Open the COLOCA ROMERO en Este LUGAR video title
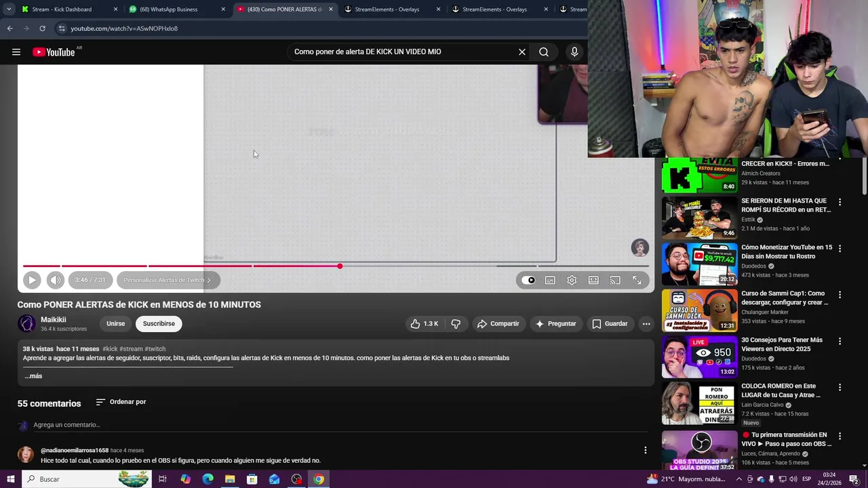Image resolution: width=868 pixels, height=488 pixels. [781, 390]
